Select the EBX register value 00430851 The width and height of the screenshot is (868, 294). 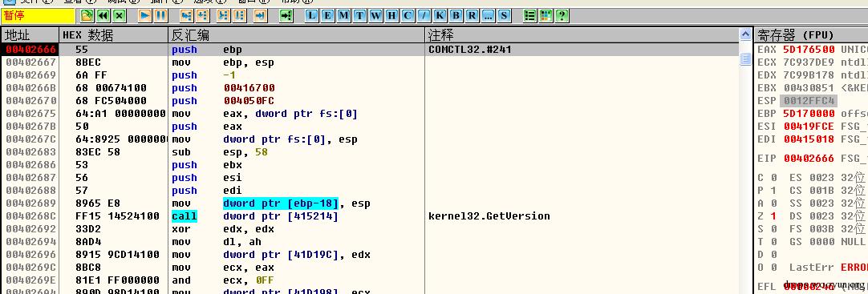[x=809, y=88]
